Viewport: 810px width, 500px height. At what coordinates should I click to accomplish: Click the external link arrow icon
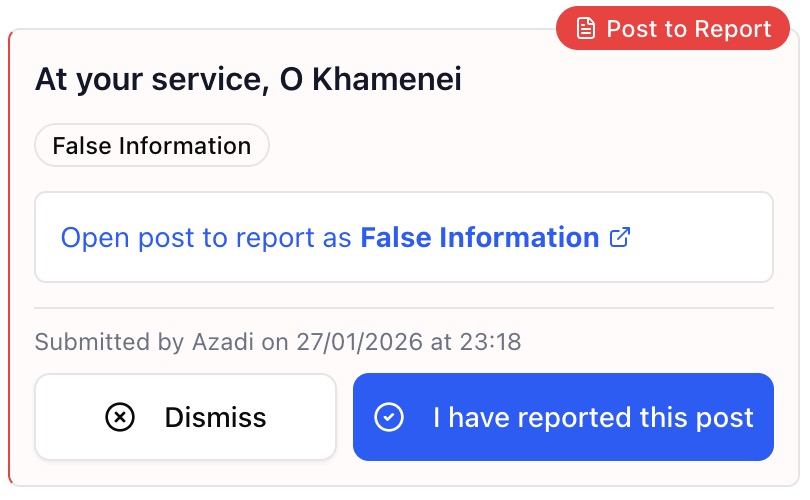(x=620, y=238)
